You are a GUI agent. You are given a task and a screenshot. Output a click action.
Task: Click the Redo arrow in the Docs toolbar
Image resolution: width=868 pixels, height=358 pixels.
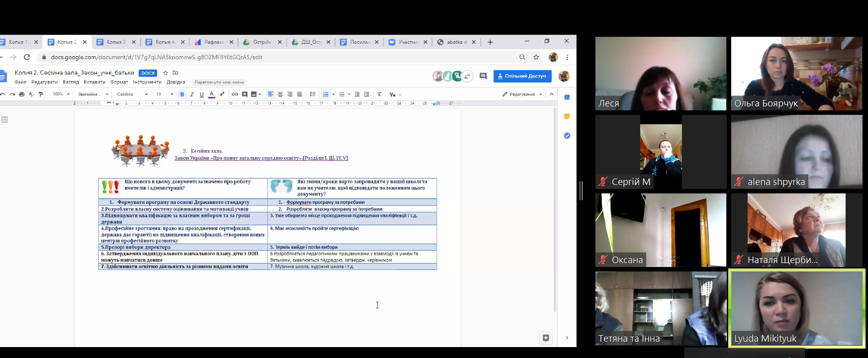[x=12, y=94]
